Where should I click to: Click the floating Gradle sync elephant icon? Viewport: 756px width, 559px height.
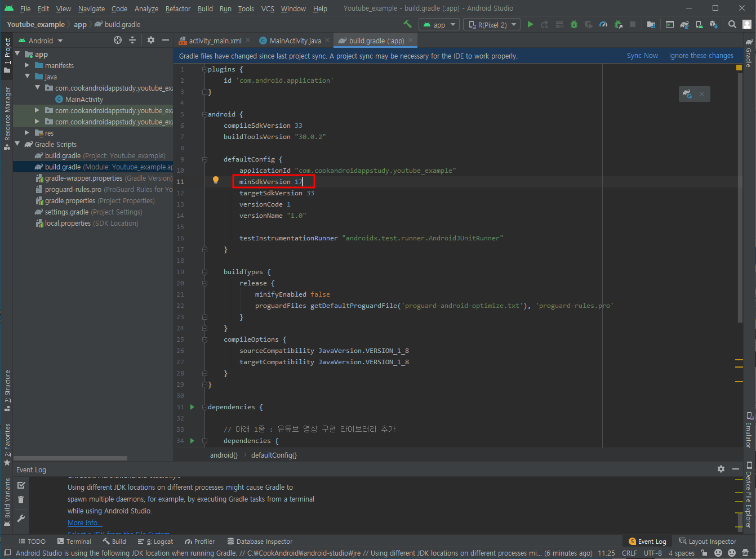tap(687, 94)
